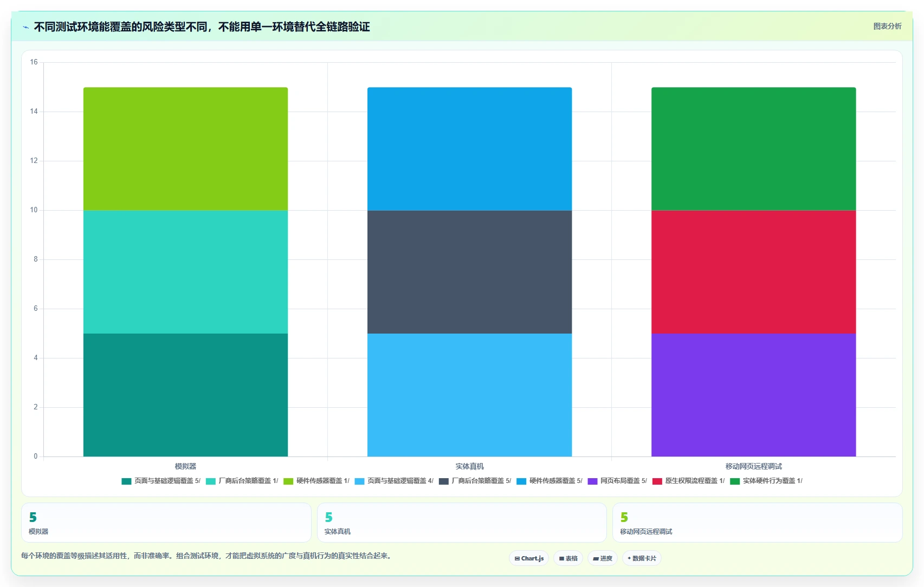Toggle legend item 实体硬件行为覆盖 1/ (green)
924x587 pixels.
(766, 481)
